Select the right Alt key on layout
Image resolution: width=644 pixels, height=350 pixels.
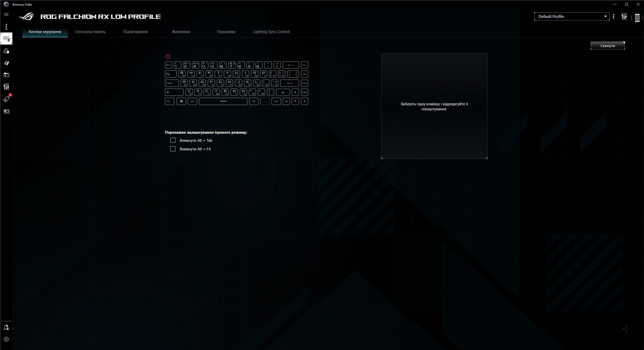254,101
